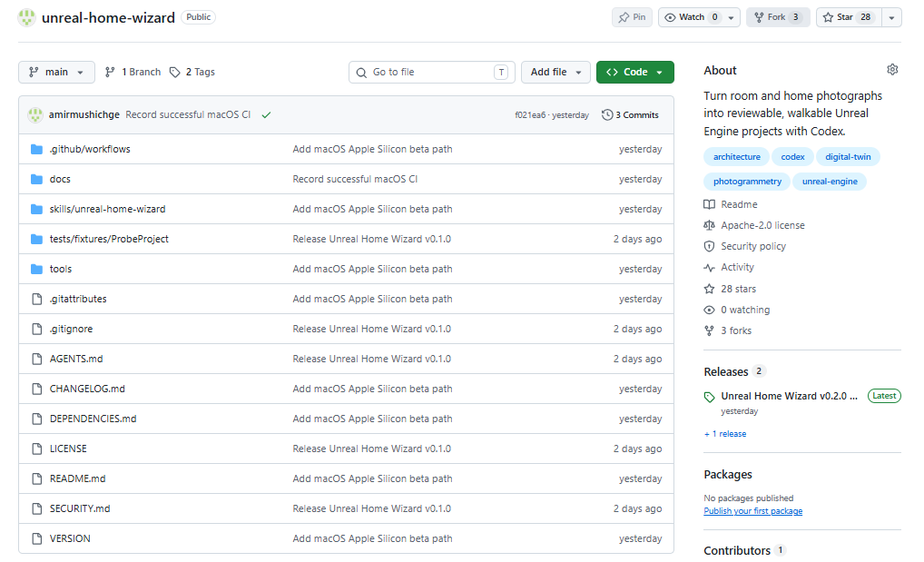Open the CHANGELOG.md file name
924x562 pixels.
[x=87, y=389]
